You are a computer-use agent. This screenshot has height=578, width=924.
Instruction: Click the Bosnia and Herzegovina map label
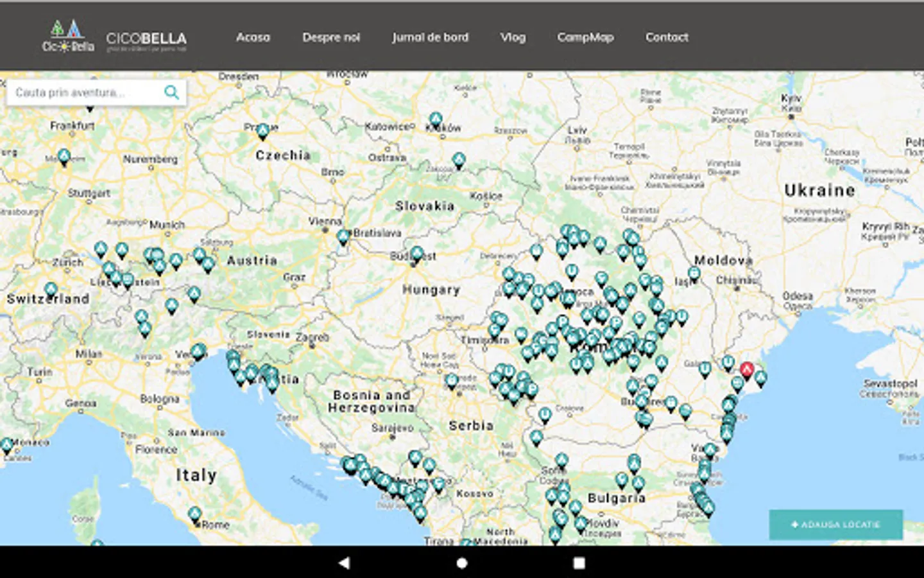pos(372,401)
